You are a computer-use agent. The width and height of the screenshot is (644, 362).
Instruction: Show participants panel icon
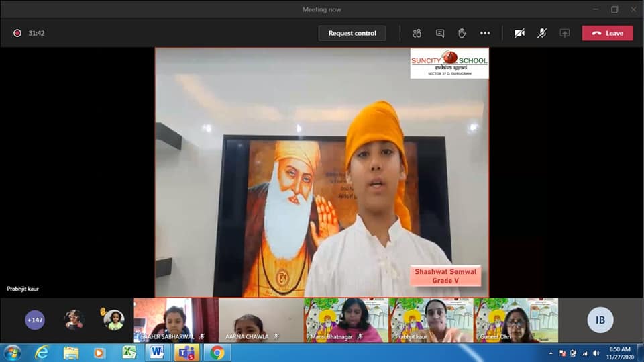point(417,33)
